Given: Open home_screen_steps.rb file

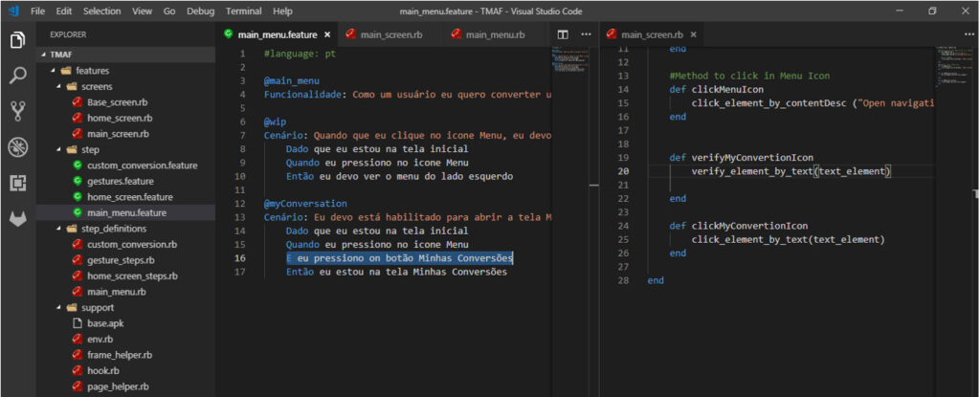Looking at the screenshot, I should 125,276.
